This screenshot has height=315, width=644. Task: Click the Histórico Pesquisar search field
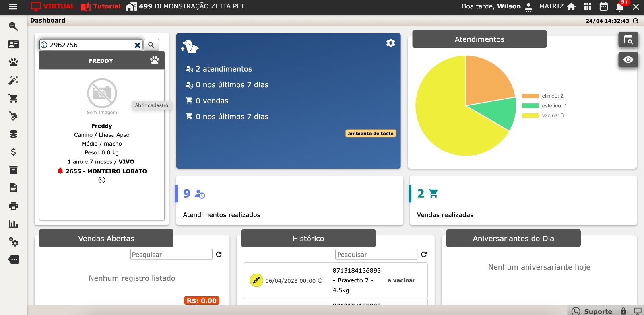pyautogui.click(x=376, y=255)
